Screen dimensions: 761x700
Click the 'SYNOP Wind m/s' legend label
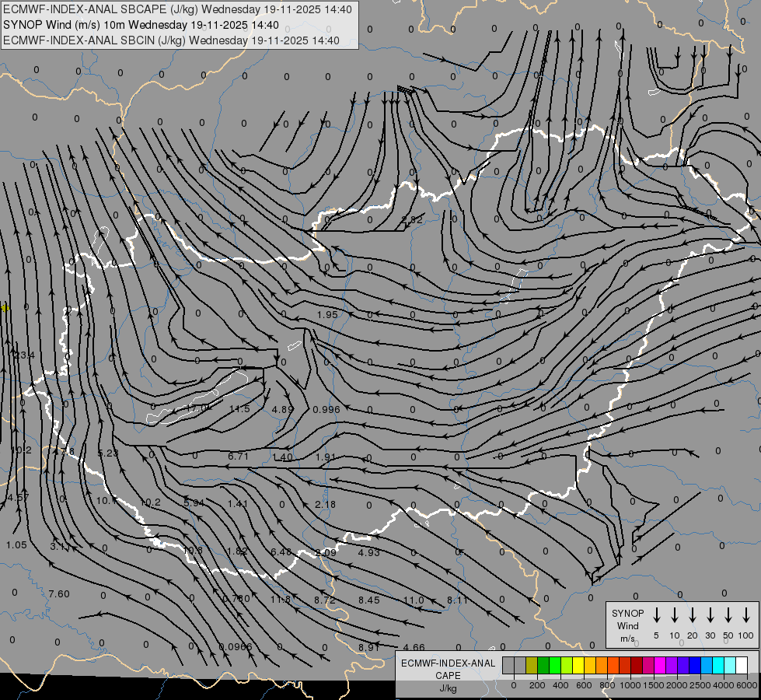(627, 625)
